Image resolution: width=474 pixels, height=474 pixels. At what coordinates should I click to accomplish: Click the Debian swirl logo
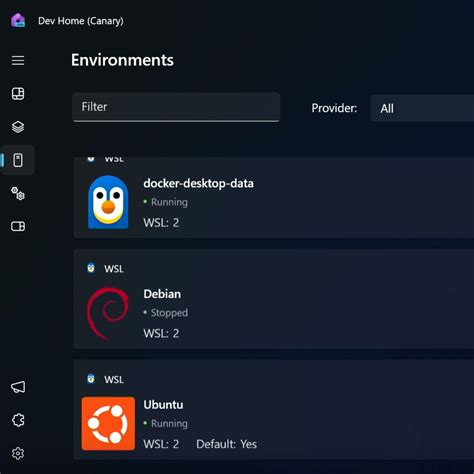108,313
